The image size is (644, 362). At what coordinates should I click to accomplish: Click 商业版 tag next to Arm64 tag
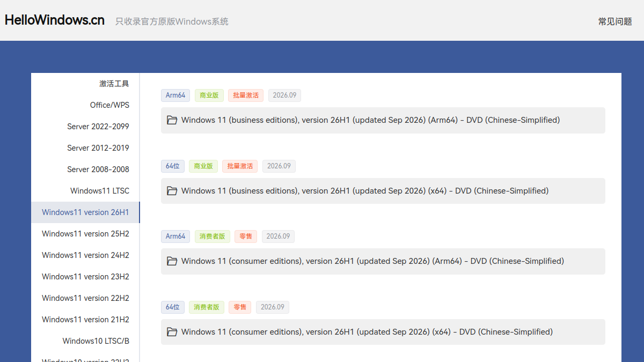click(x=209, y=95)
